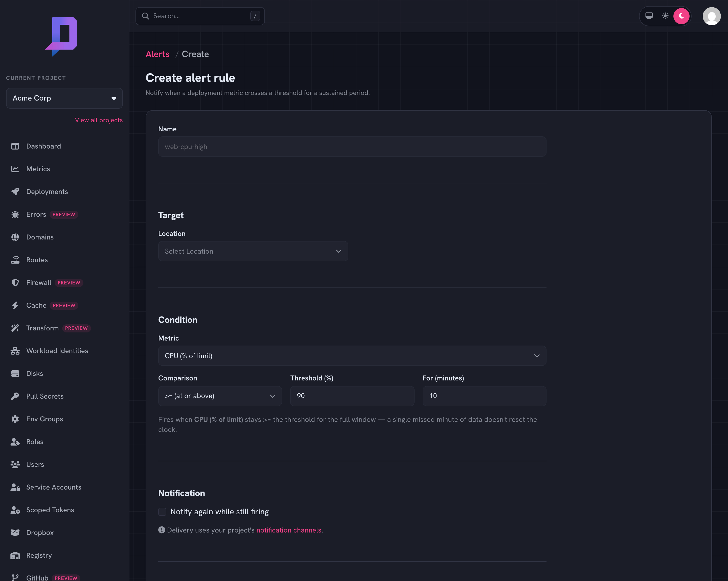Click the slash shortcut hint in search
This screenshot has height=581, width=728.
(255, 16)
